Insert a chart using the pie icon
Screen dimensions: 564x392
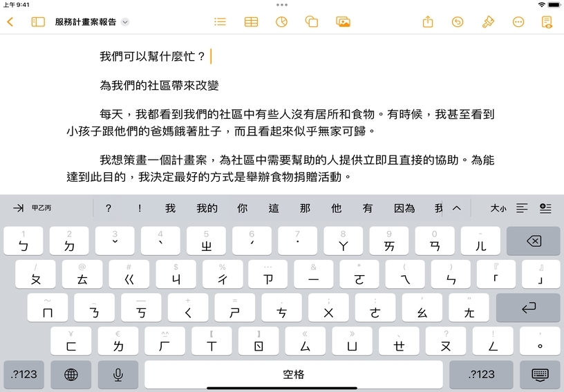pos(281,22)
